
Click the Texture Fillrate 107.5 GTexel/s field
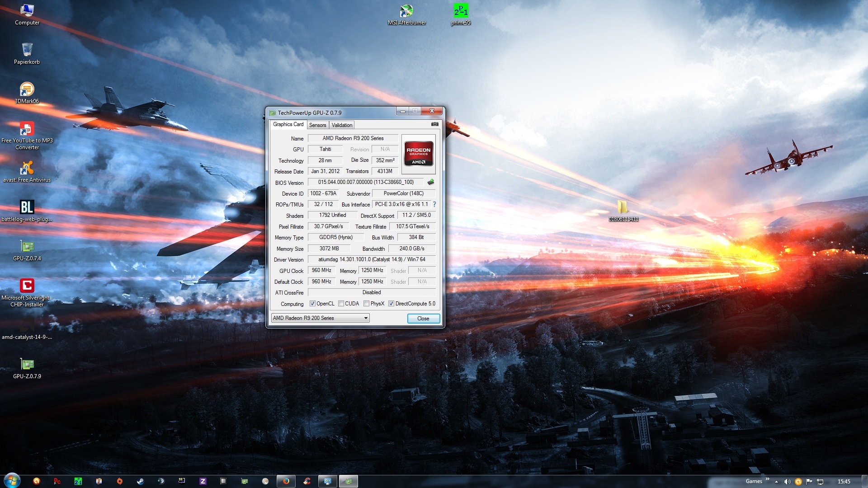tap(412, 226)
